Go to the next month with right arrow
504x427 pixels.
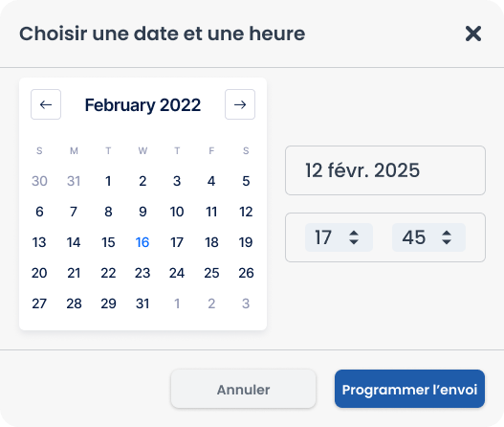click(240, 104)
